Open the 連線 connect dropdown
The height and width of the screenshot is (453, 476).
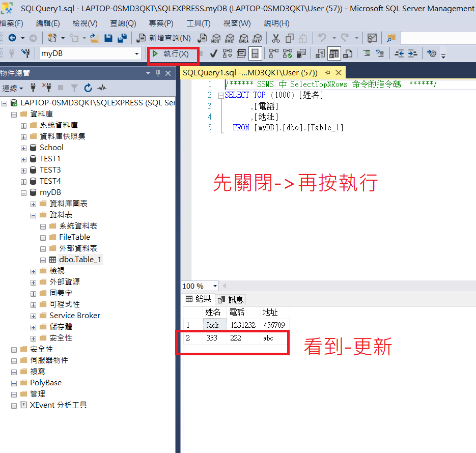coord(13,88)
